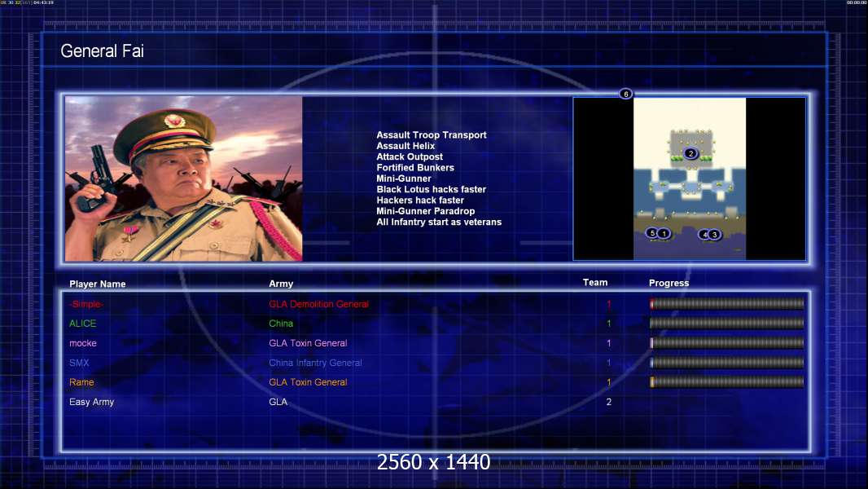Click Fortified Bunkers ability line
The image size is (868, 489).
point(415,168)
